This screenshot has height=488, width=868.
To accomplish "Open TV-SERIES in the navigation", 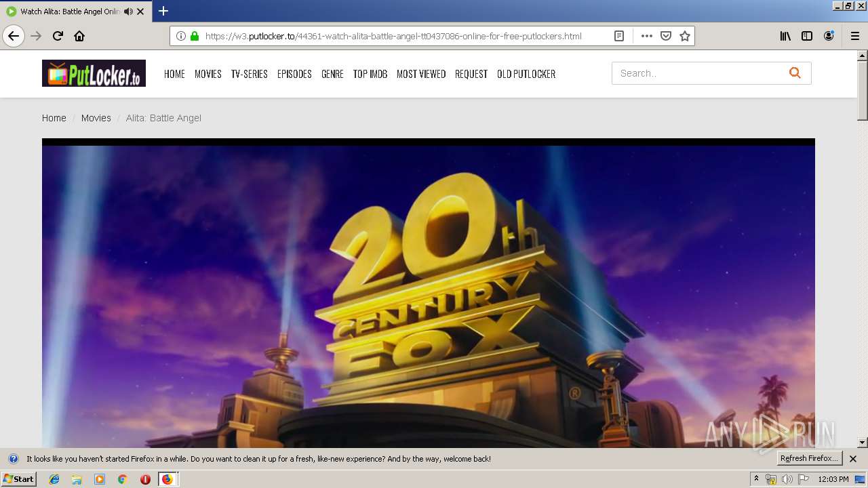I will [250, 74].
